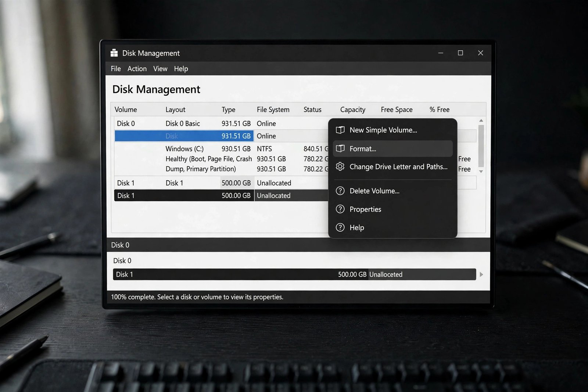Click the 100% complete status bar message

pos(197,297)
